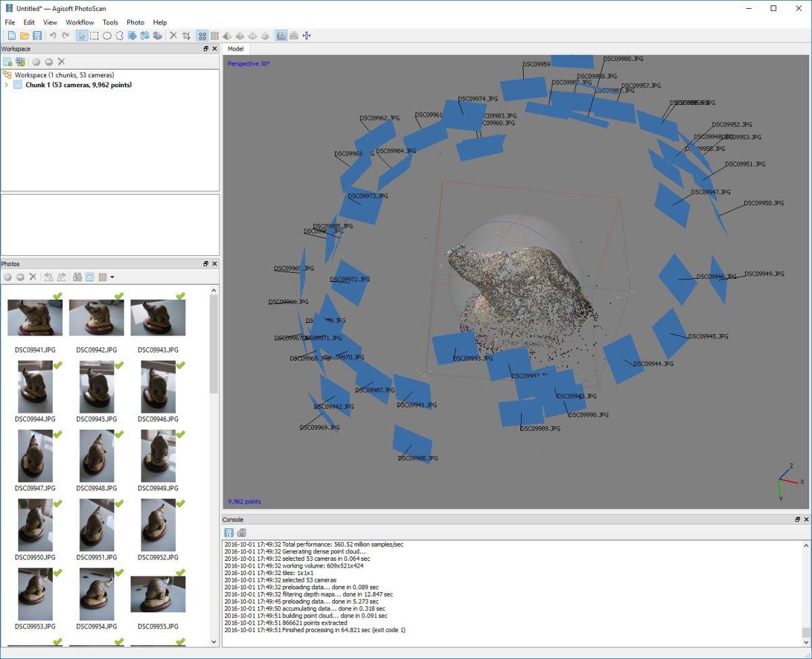Open the Workflow menu
The width and height of the screenshot is (812, 659).
pos(79,22)
